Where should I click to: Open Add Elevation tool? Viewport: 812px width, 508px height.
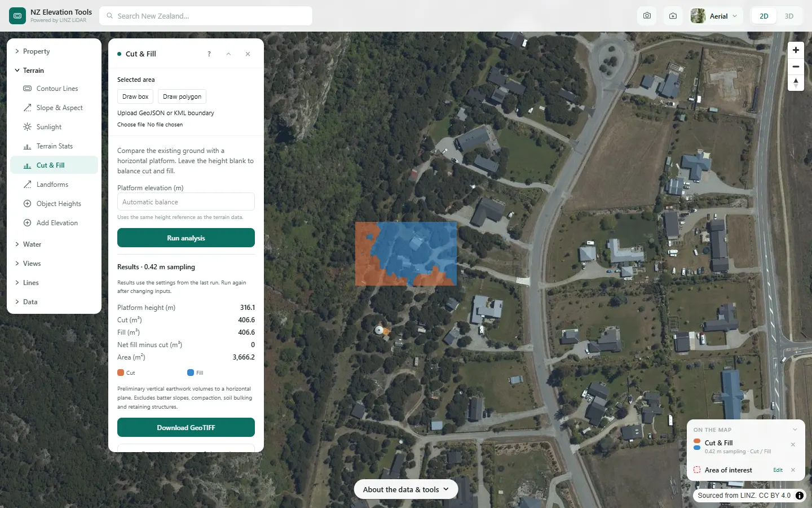[x=54, y=223]
